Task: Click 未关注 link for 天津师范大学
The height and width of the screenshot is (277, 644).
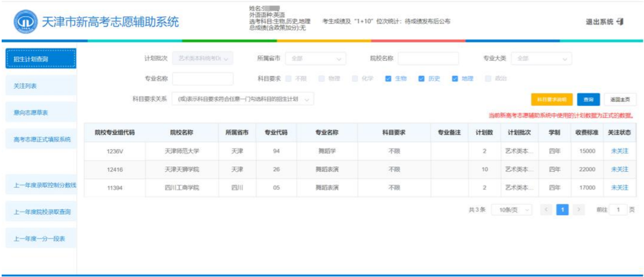Action: click(619, 151)
